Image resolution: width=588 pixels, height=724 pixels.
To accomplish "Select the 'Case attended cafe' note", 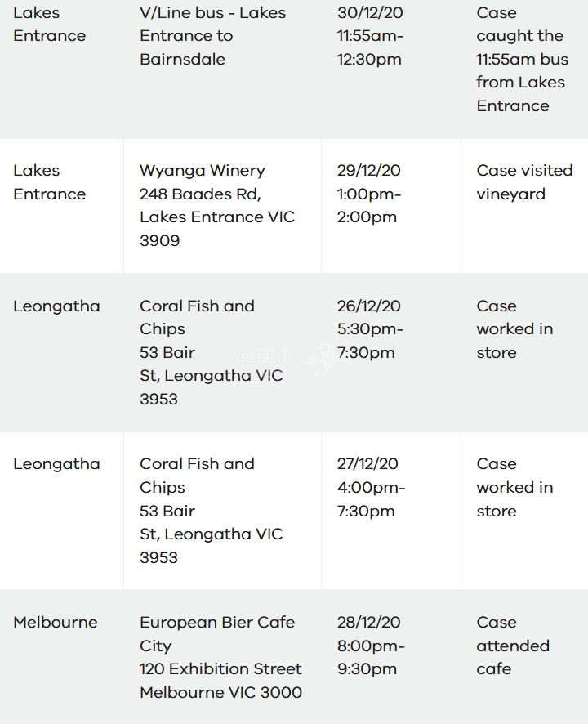I will 513,646.
